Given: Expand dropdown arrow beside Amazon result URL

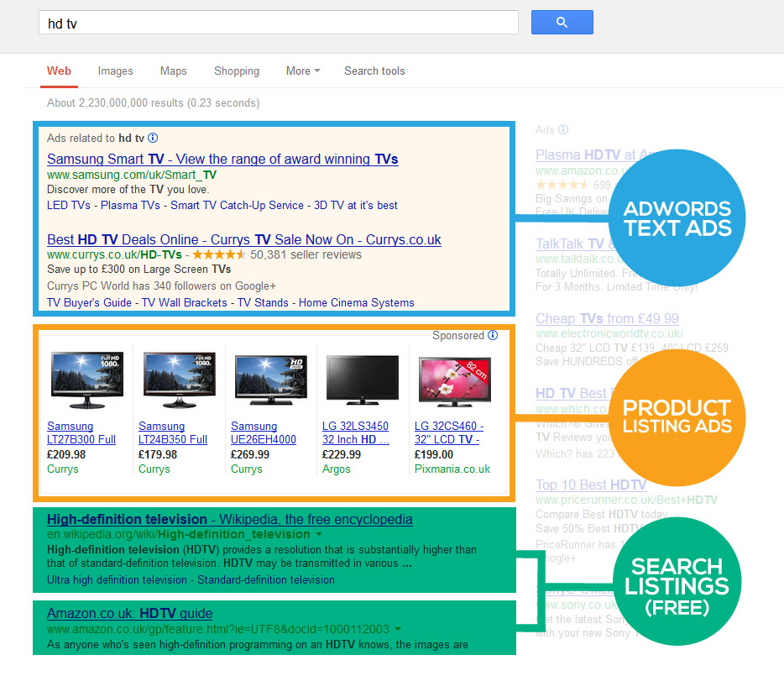Looking at the screenshot, I should click(398, 629).
